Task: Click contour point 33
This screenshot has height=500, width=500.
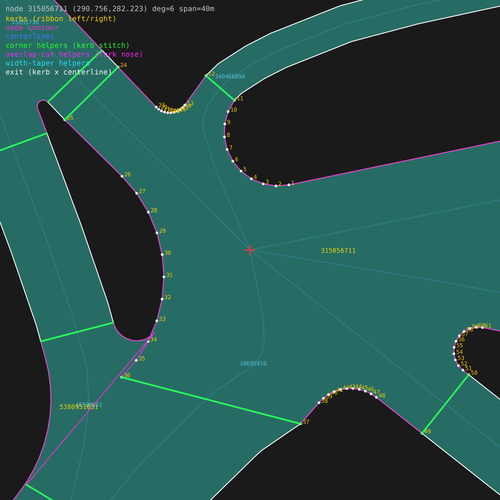Action: pos(157,321)
